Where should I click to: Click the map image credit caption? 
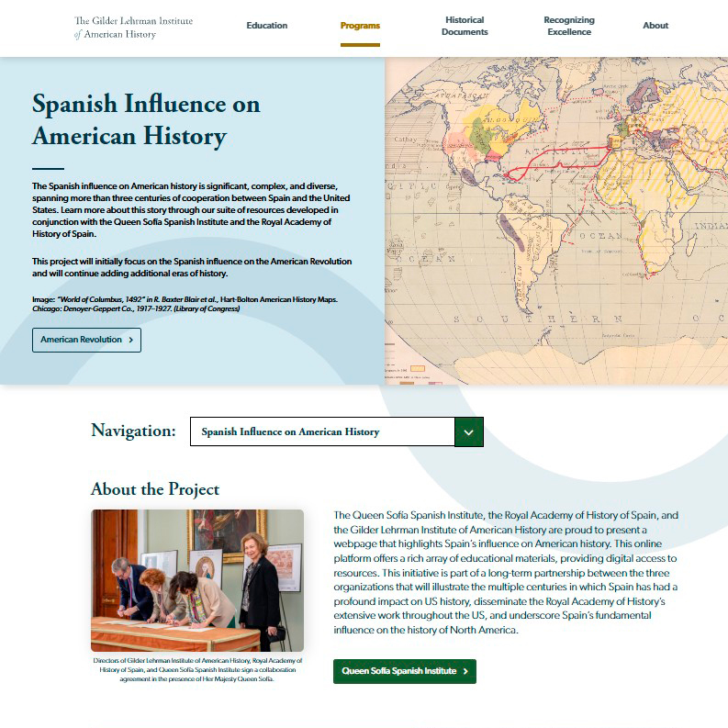(185, 304)
